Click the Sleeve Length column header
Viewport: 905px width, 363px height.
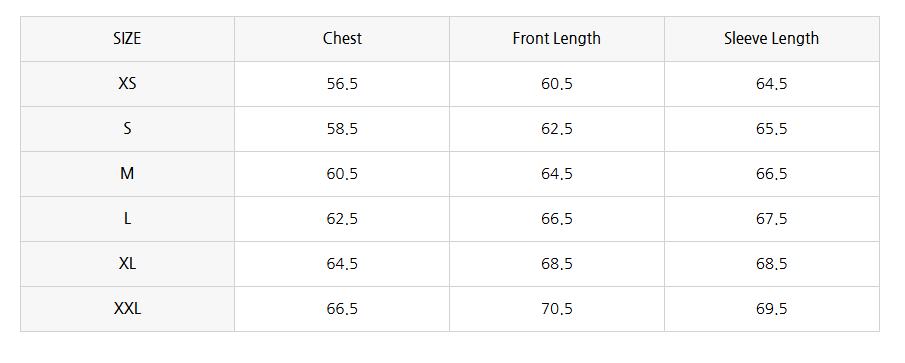coord(772,39)
